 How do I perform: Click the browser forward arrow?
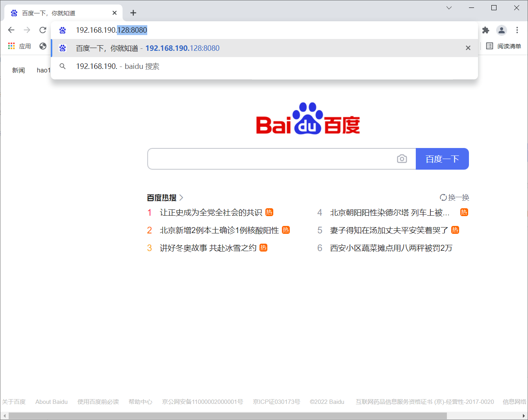click(x=27, y=30)
